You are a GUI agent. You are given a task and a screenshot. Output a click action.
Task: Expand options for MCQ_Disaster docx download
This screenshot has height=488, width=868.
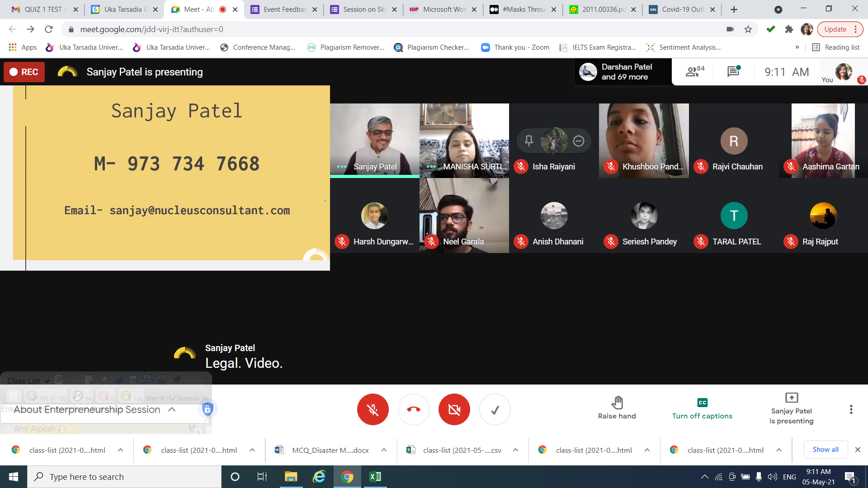[x=384, y=450]
